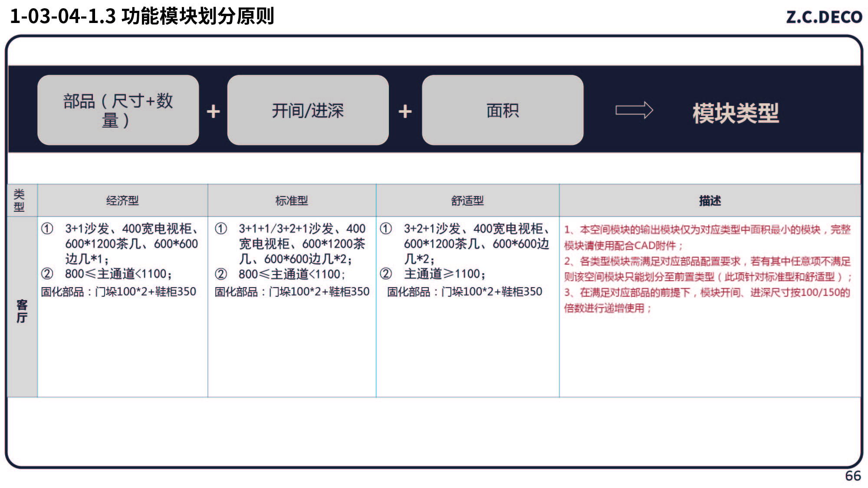Click the 标准型 column header
868x488 pixels.
point(292,200)
